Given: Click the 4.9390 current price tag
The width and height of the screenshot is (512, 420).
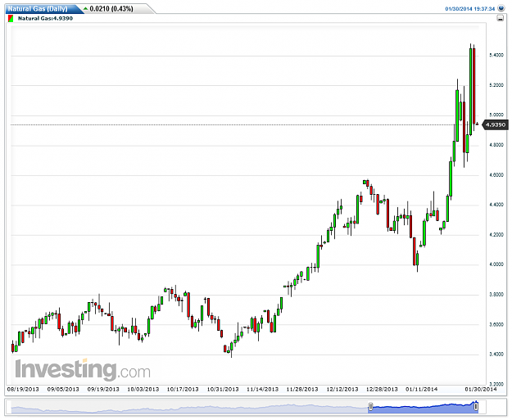Looking at the screenshot, I should (496, 124).
